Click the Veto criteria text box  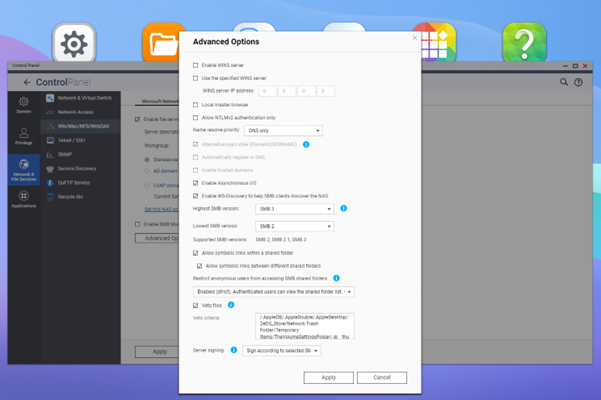[x=304, y=327]
